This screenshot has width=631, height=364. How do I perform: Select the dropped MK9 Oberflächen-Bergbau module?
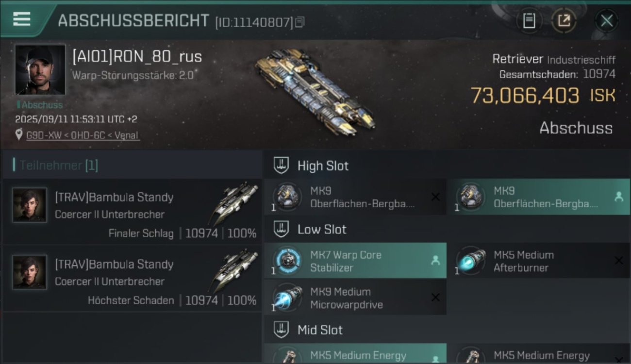(538, 197)
